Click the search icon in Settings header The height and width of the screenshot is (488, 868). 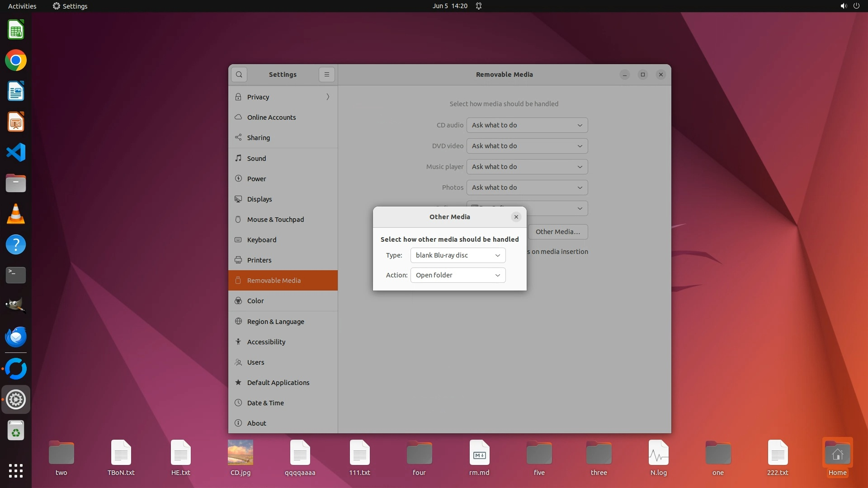point(239,75)
